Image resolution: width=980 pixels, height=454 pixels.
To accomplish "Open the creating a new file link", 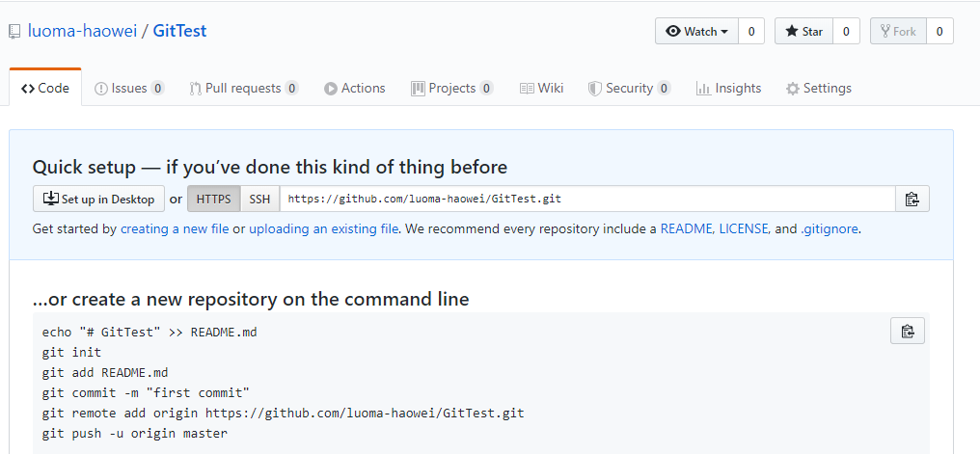I will [x=175, y=229].
